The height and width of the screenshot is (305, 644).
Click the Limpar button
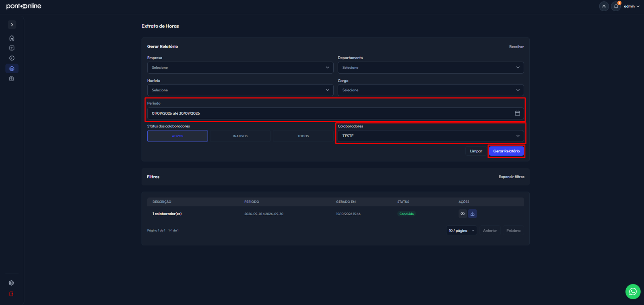pos(476,151)
